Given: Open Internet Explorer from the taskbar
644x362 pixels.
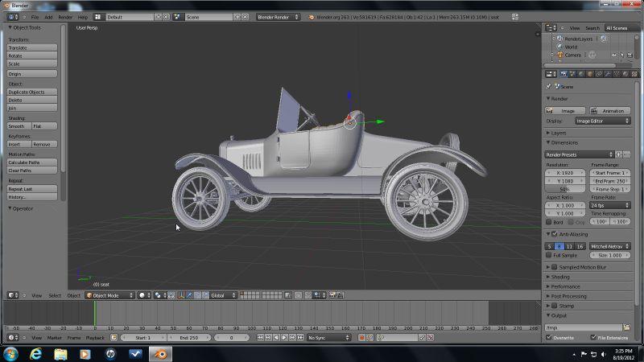Looking at the screenshot, I should pos(35,354).
